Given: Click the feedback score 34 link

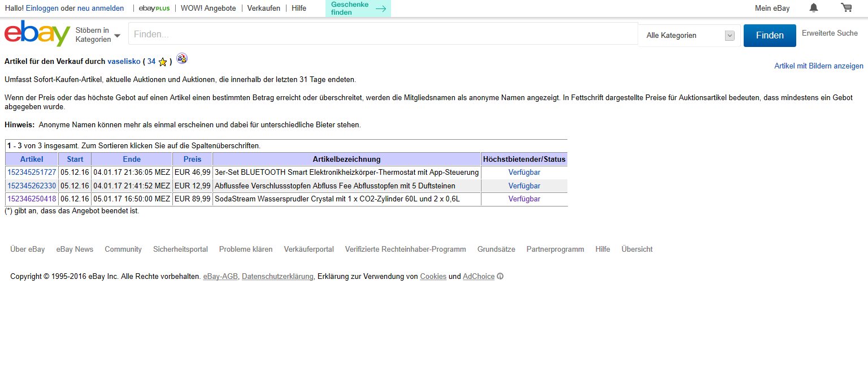Looking at the screenshot, I should tap(151, 61).
